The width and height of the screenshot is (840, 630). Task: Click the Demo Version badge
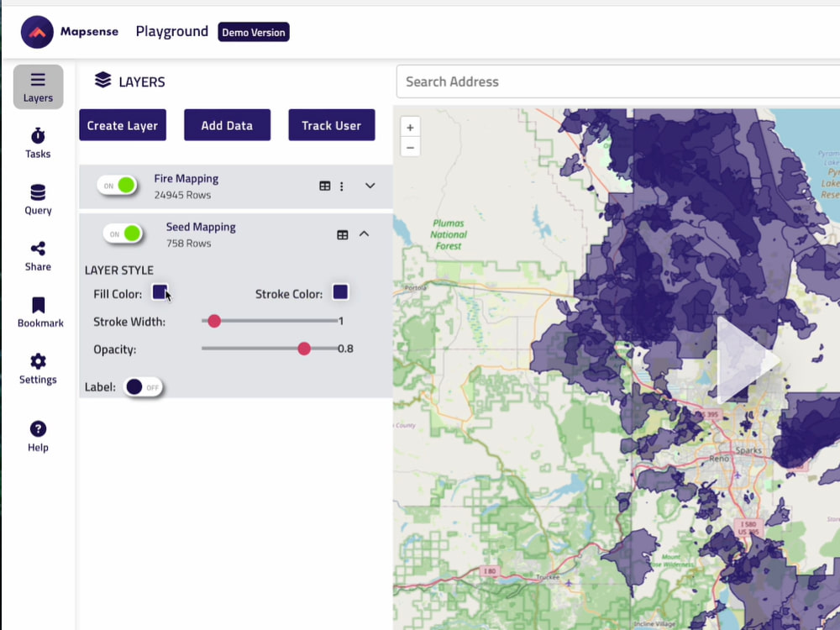(254, 32)
